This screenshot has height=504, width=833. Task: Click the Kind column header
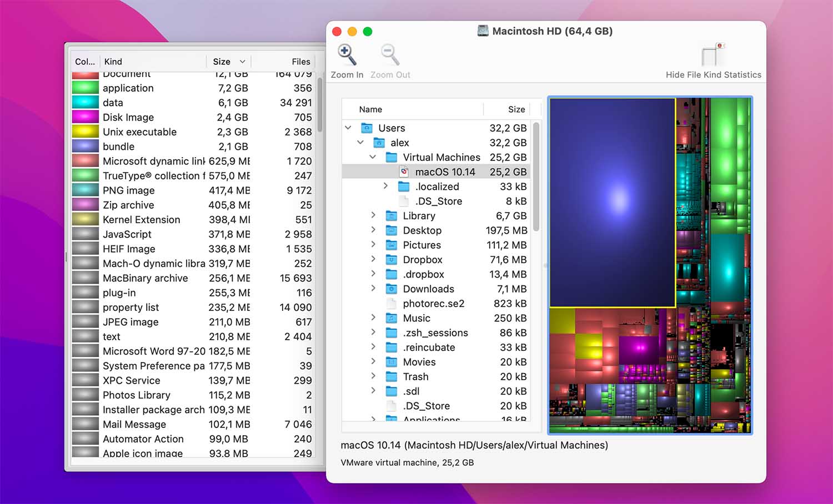pos(153,62)
